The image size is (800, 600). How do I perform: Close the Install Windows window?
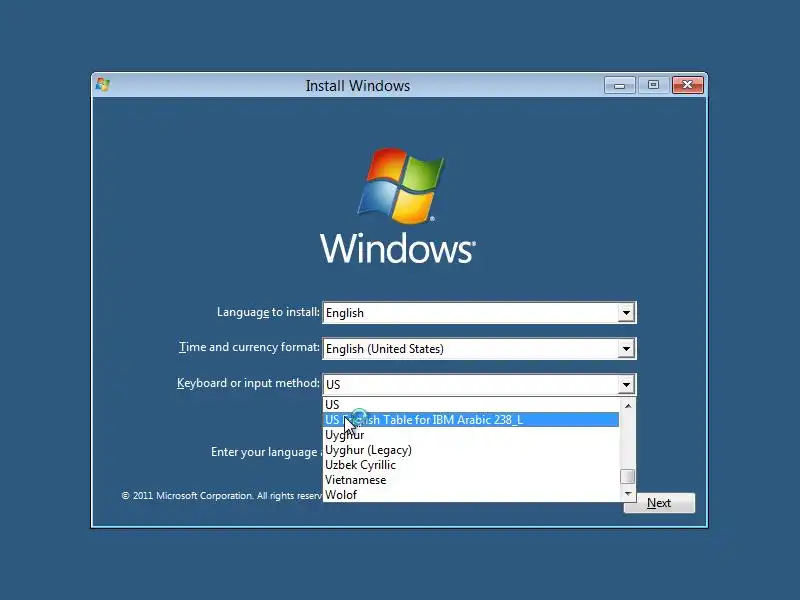(x=688, y=85)
